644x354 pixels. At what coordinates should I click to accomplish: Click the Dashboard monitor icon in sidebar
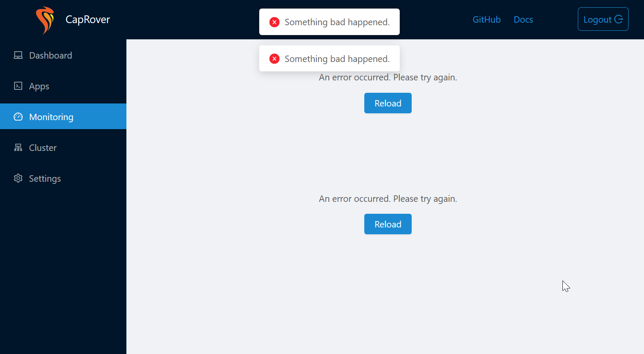[18, 55]
